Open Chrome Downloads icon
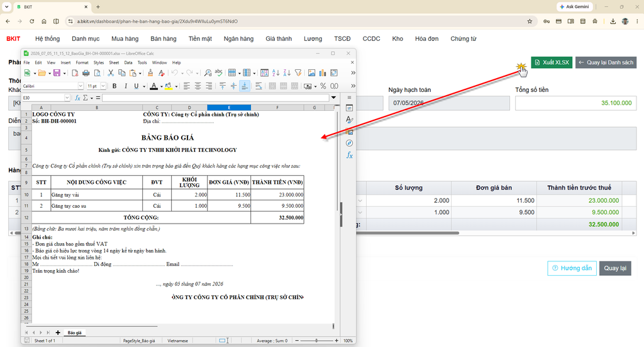The width and height of the screenshot is (644, 347). (x=613, y=21)
